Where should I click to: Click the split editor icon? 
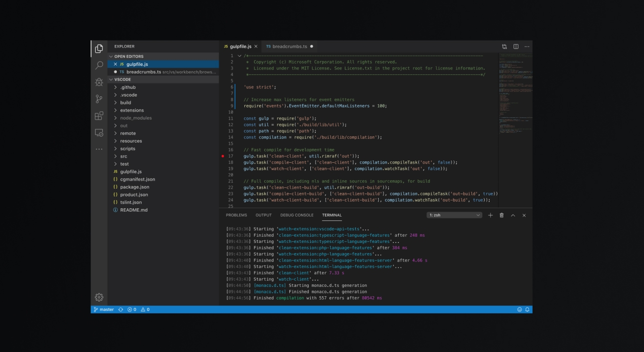[x=515, y=46]
